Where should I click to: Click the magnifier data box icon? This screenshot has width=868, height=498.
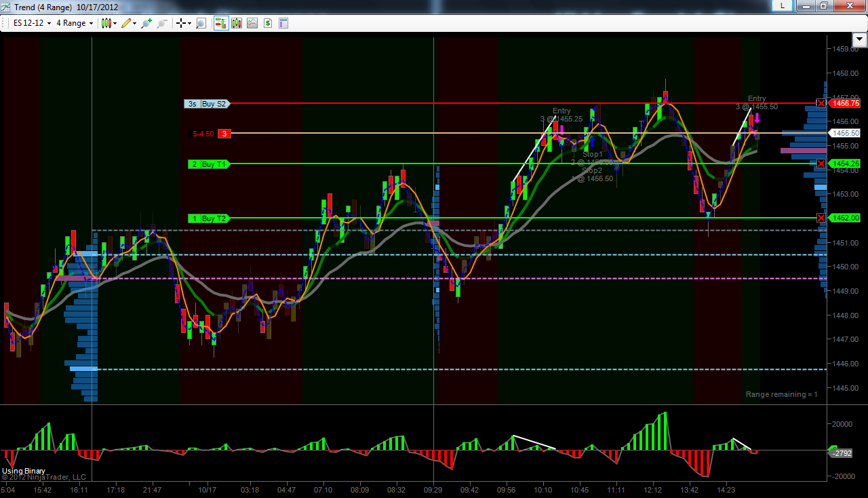[x=201, y=23]
